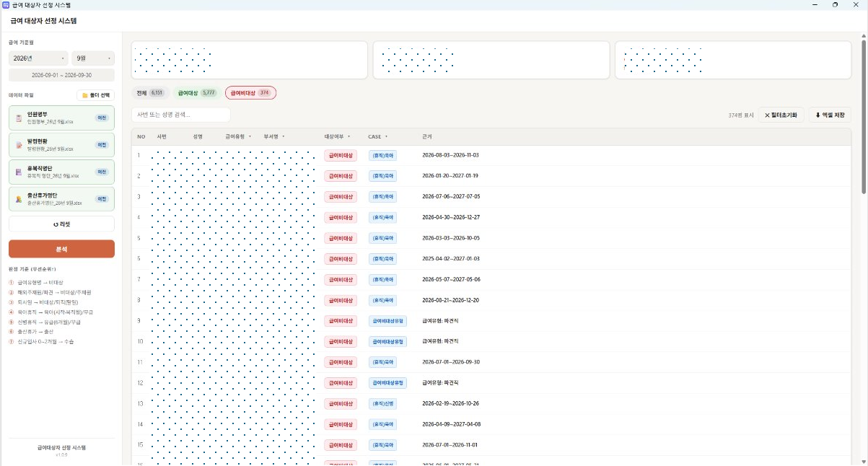Click the 성명 column header
Image resolution: width=868 pixels, height=466 pixels.
point(198,136)
